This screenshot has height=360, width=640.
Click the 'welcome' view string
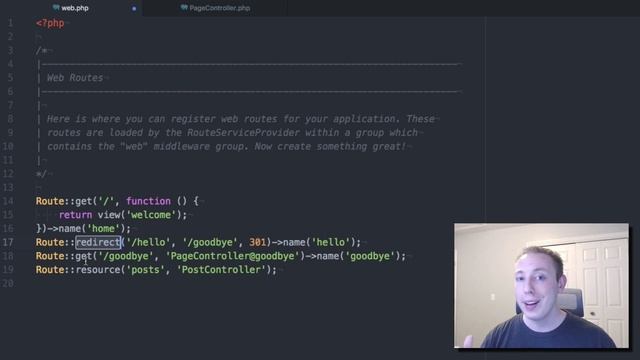151,215
